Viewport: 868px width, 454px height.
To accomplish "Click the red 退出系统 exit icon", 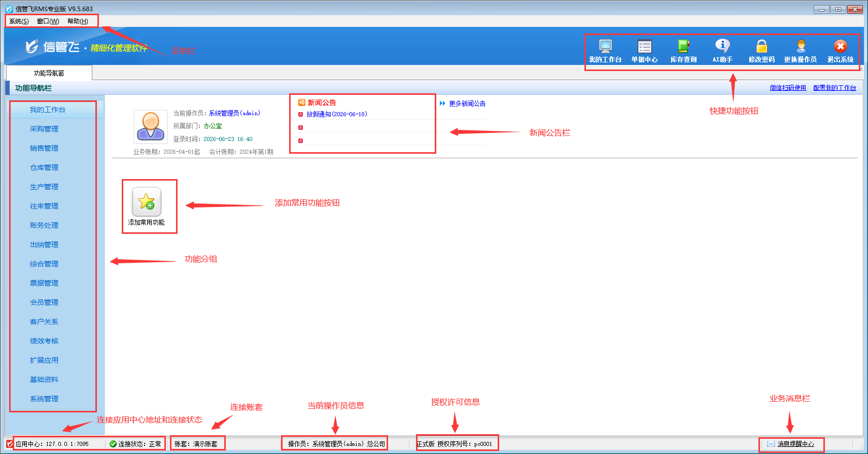I will (841, 46).
